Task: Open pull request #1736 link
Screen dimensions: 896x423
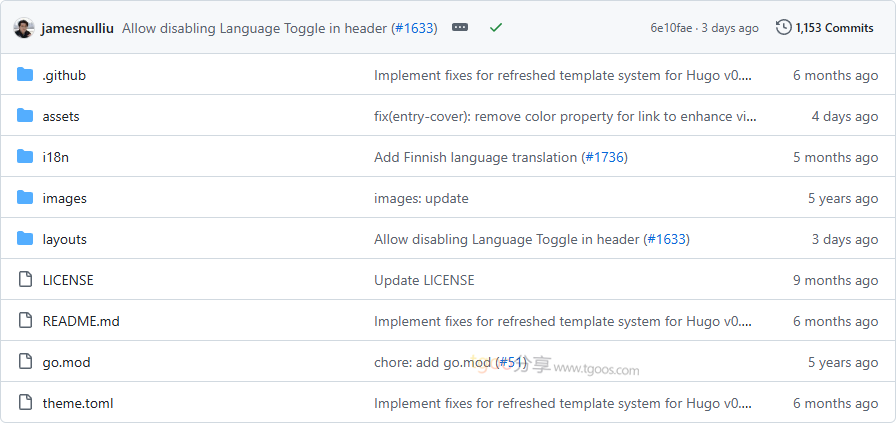Action: click(x=604, y=157)
